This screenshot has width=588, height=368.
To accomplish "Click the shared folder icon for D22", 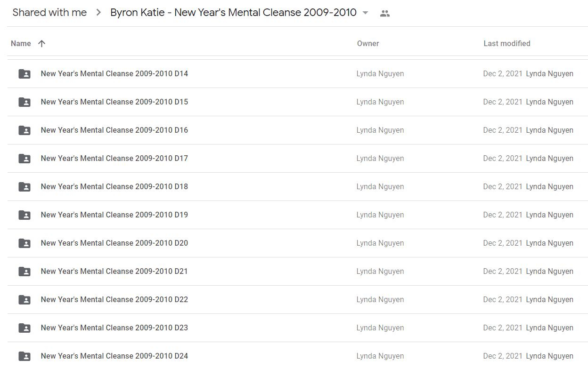I will 24,300.
